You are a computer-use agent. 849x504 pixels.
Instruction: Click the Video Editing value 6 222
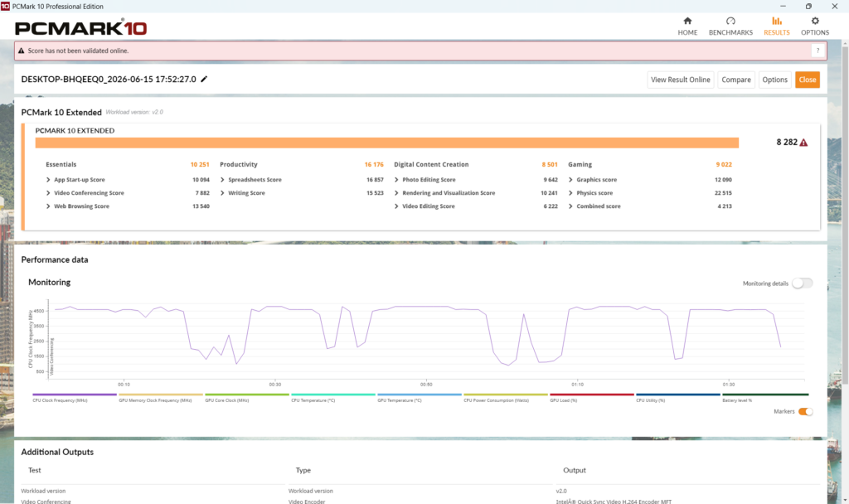pyautogui.click(x=551, y=206)
